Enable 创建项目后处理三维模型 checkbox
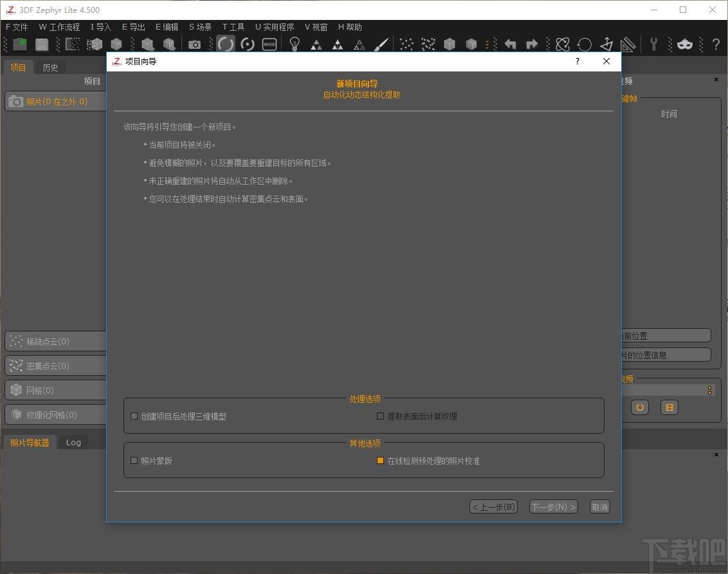The height and width of the screenshot is (574, 728). point(134,416)
